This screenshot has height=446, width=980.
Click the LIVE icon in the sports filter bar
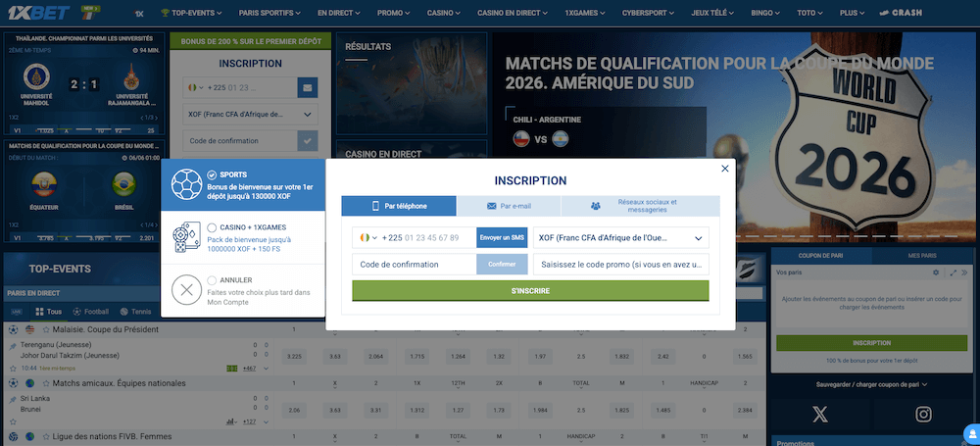(x=17, y=312)
